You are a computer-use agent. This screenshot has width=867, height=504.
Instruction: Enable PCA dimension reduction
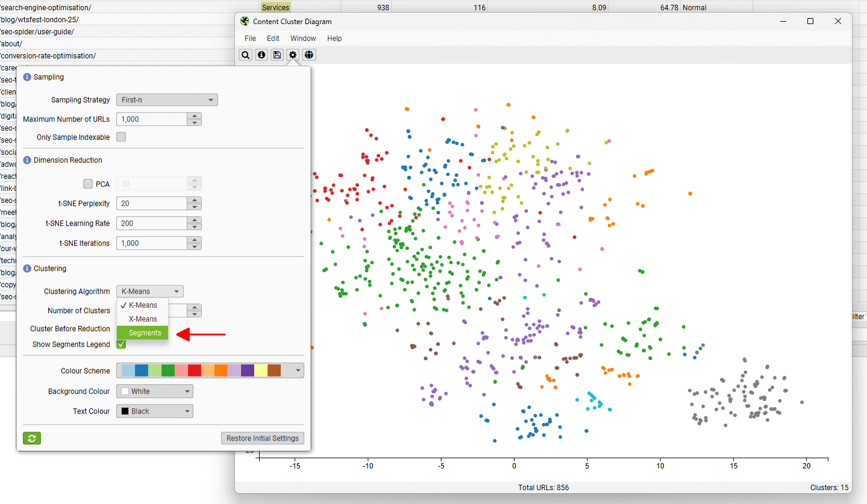pos(87,184)
